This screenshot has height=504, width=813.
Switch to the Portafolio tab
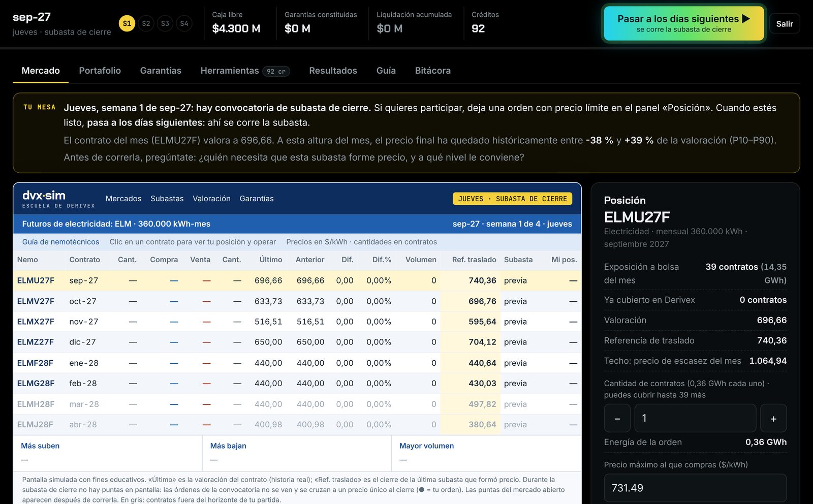[100, 71]
